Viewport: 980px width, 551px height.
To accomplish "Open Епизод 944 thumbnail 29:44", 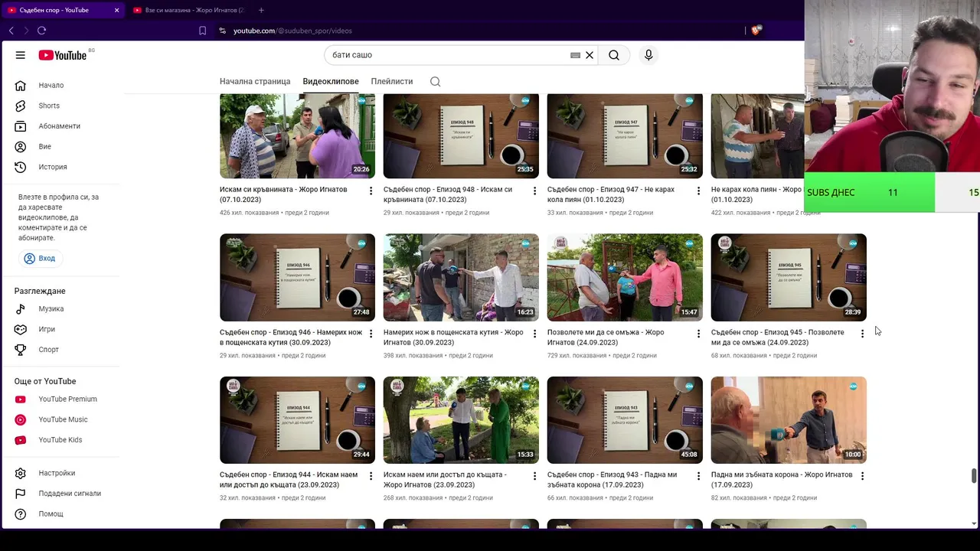I will pos(297,420).
